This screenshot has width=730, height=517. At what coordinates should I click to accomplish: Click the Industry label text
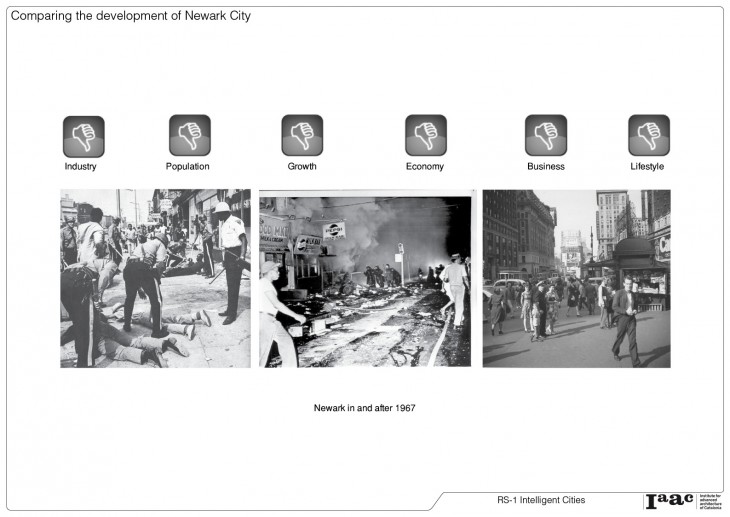pyautogui.click(x=81, y=167)
